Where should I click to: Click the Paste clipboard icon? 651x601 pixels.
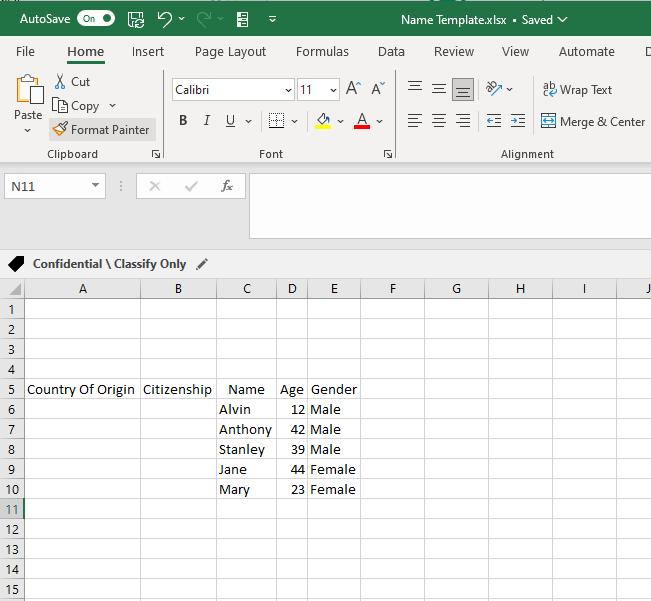click(29, 89)
